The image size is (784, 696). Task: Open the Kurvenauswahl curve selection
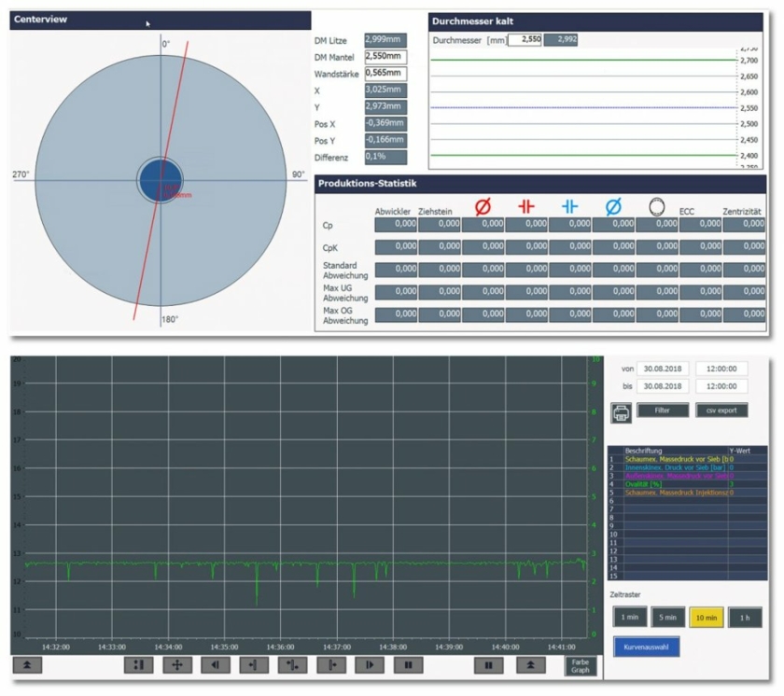tap(646, 647)
